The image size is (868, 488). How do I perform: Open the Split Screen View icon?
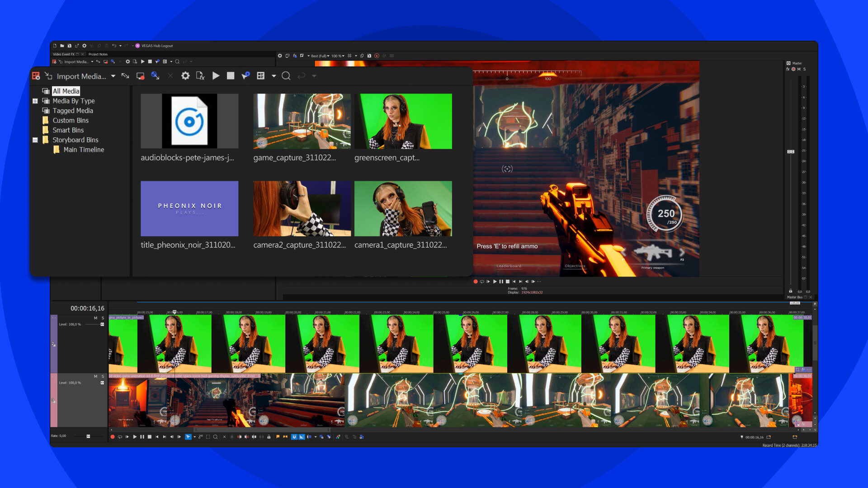coord(302,56)
